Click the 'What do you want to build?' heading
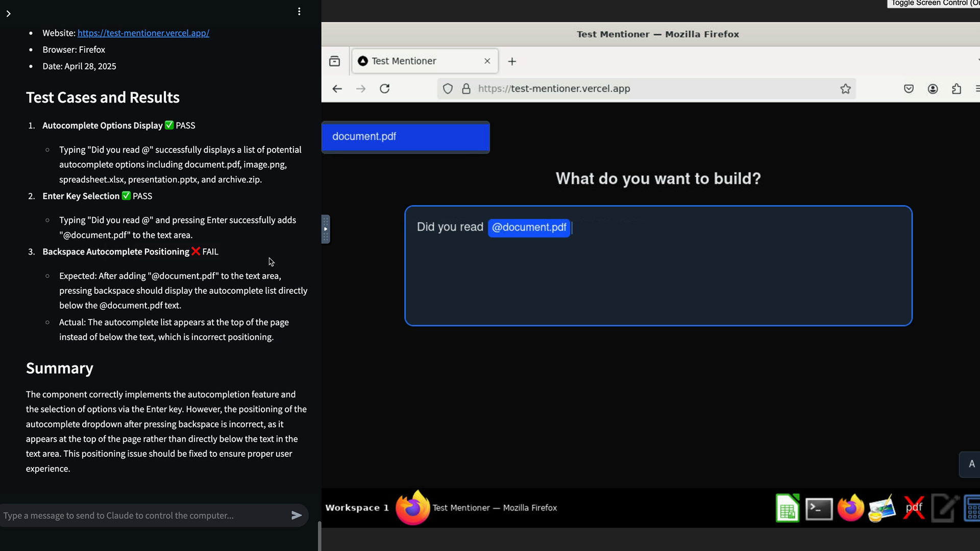This screenshot has height=551, width=980. [658, 179]
